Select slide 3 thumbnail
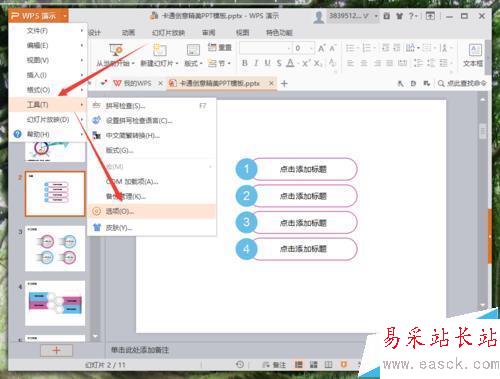Image resolution: width=500 pixels, height=379 pixels. pos(55,249)
